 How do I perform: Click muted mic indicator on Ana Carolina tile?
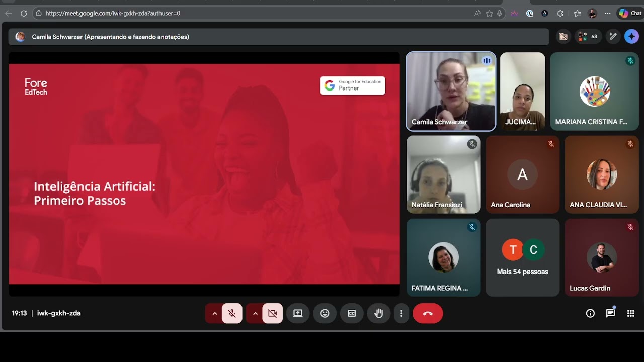click(551, 144)
